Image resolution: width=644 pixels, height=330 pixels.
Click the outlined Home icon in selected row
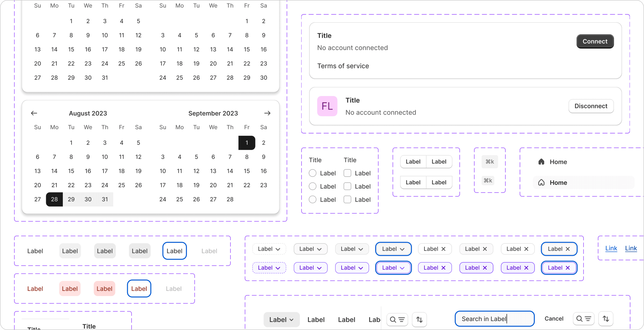click(541, 183)
